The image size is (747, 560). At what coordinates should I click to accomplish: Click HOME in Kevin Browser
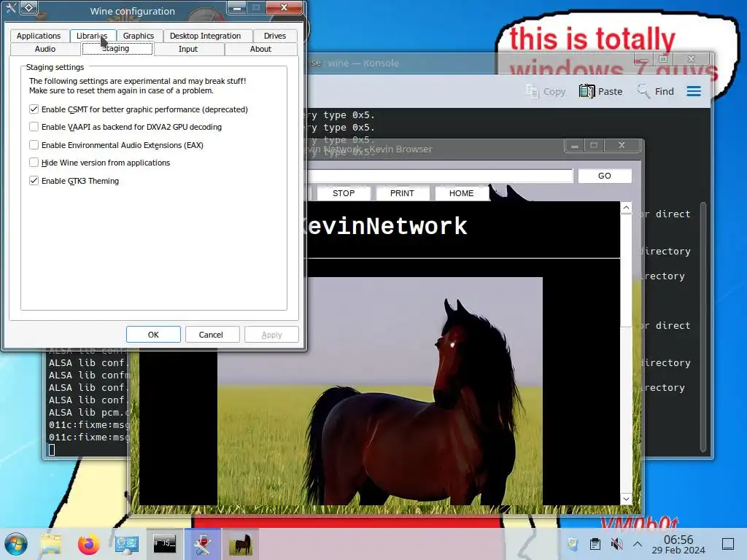tap(461, 192)
